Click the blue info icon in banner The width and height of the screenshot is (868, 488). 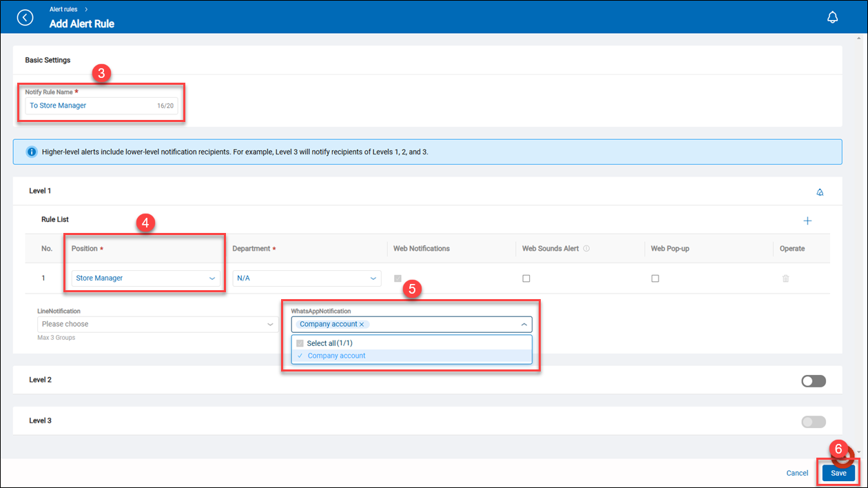coord(32,152)
